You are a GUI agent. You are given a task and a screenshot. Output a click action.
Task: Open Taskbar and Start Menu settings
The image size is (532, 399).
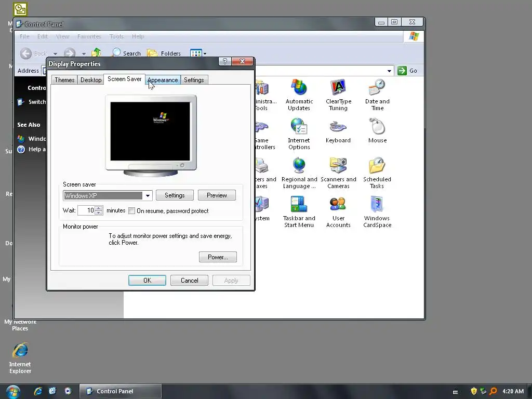point(299,212)
